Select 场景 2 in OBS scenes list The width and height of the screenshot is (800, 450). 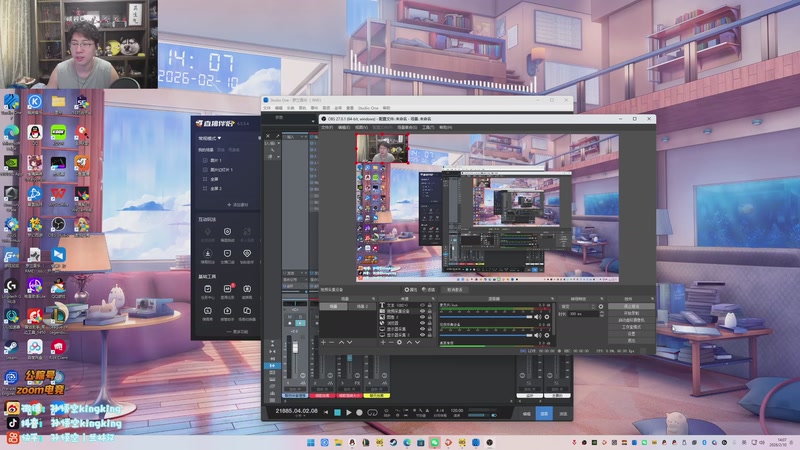(362, 307)
